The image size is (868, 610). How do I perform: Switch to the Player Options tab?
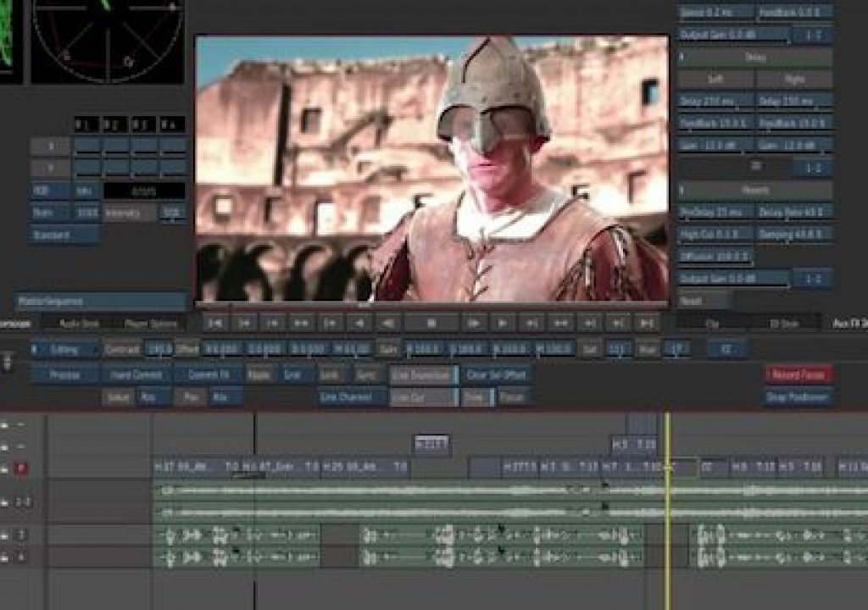tap(151, 324)
